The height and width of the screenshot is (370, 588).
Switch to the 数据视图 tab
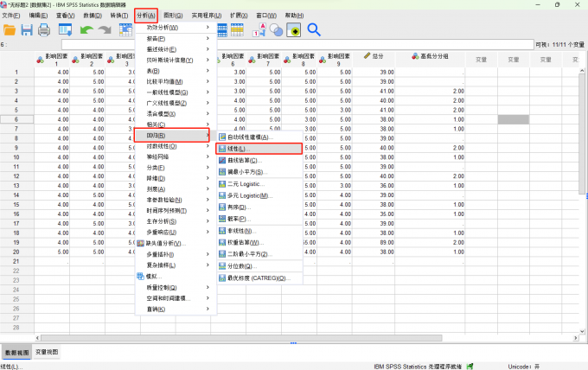pos(17,353)
